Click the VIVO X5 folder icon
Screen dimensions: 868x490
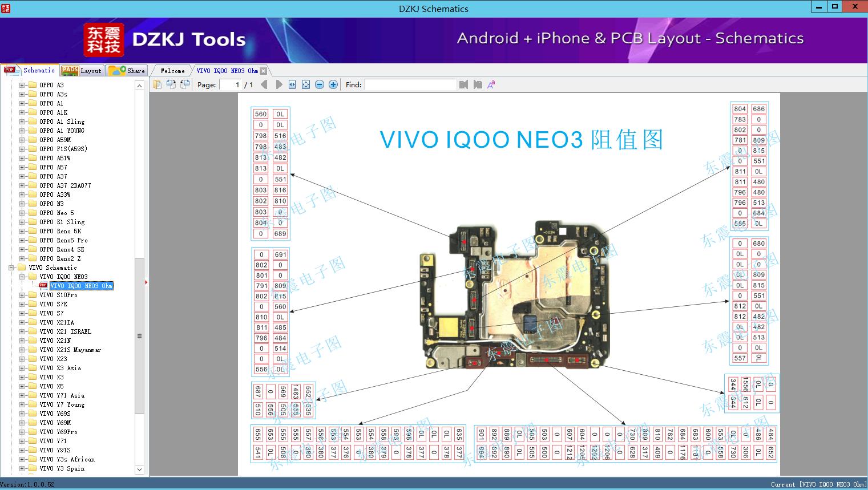click(x=33, y=386)
